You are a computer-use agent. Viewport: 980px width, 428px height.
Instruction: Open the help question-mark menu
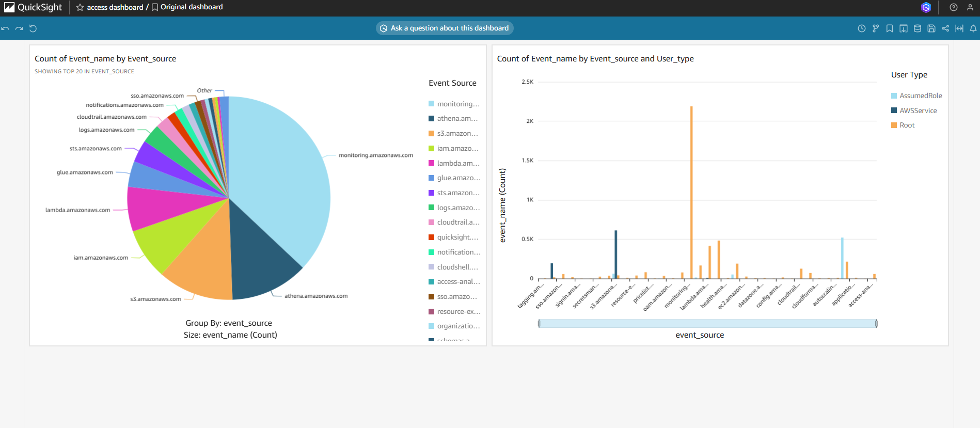coord(954,7)
